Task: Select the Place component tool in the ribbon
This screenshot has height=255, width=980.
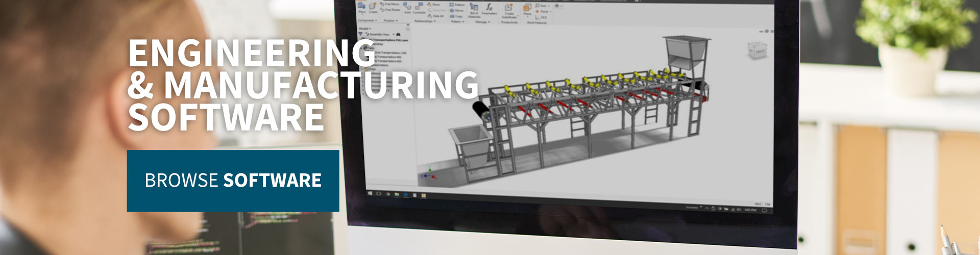Action: pos(362,8)
